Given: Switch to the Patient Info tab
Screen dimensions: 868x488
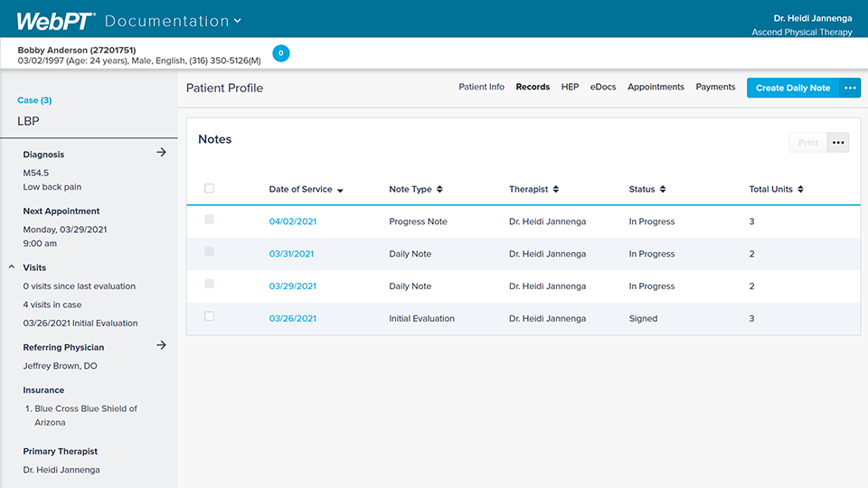Looking at the screenshot, I should point(481,87).
